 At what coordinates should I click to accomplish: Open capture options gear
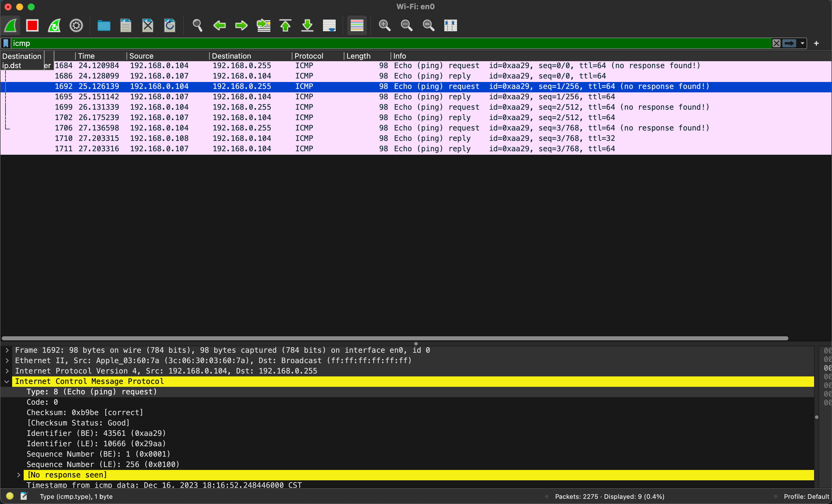(76, 25)
